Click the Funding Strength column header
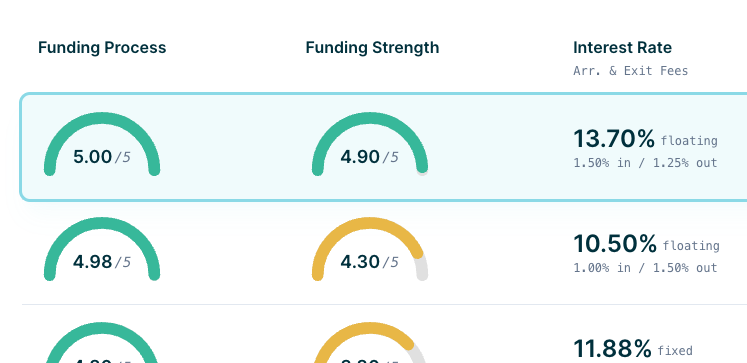 (372, 48)
